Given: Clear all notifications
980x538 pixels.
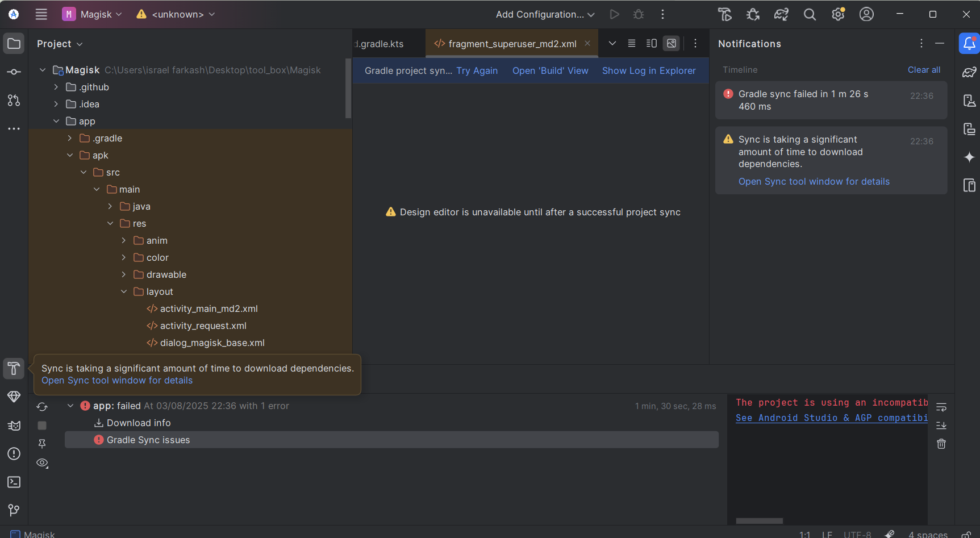Looking at the screenshot, I should point(924,69).
